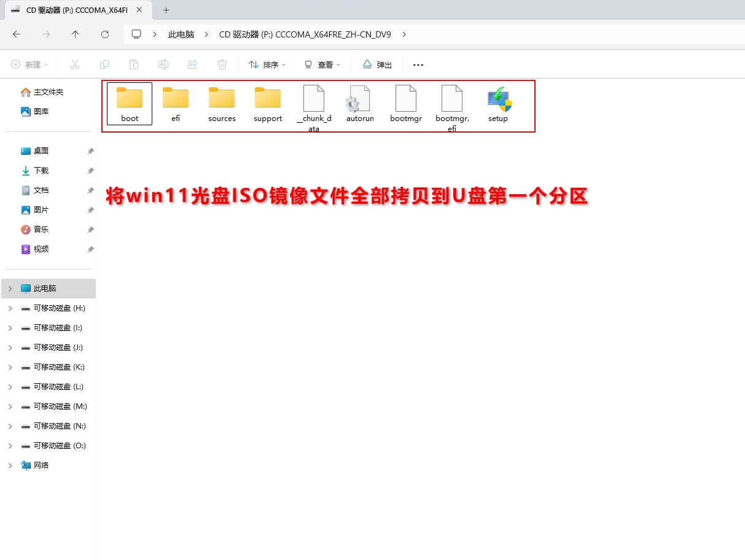The height and width of the screenshot is (560, 745).
Task: Open the Sort dropdown menu
Action: 267,64
